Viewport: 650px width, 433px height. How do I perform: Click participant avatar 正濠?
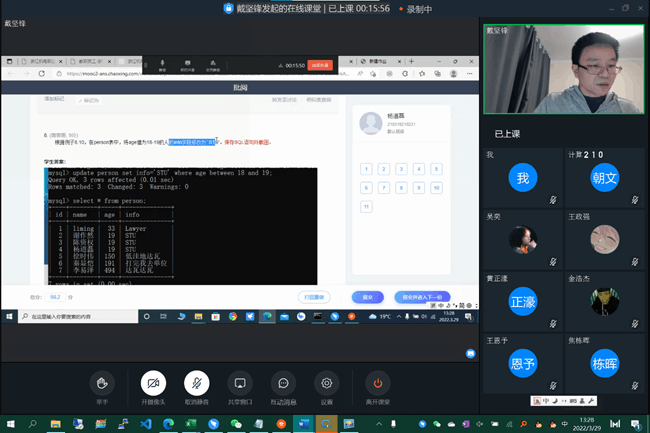[x=523, y=300]
